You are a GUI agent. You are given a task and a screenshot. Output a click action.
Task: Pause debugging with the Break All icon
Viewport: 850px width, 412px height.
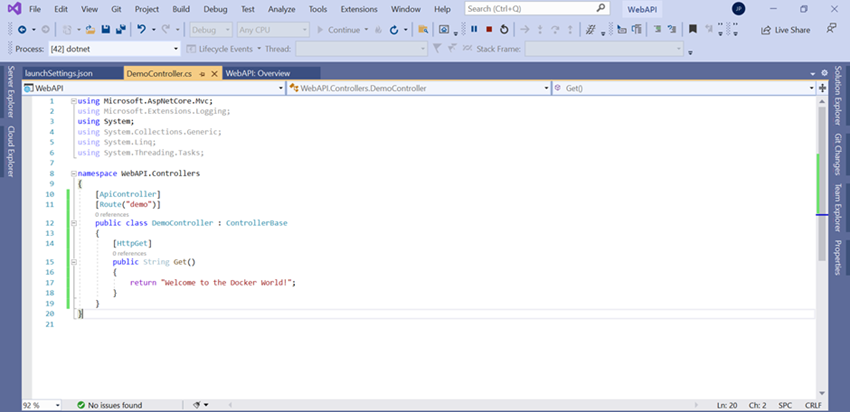(x=474, y=30)
